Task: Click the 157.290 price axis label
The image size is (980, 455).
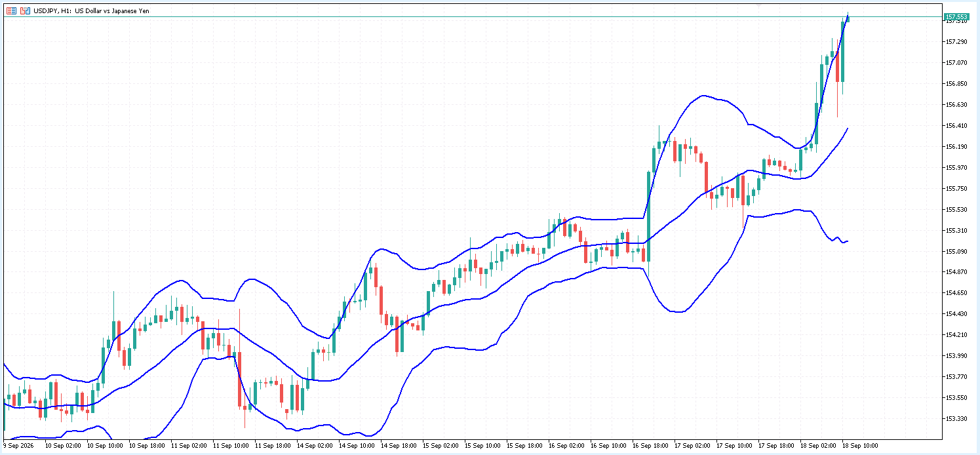Action: click(957, 42)
